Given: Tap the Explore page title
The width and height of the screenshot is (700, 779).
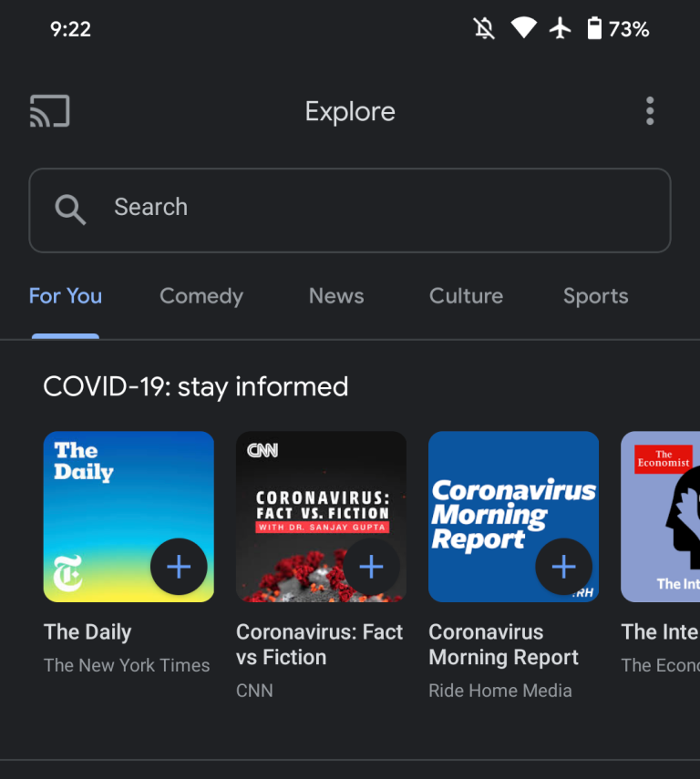Looking at the screenshot, I should (x=350, y=111).
